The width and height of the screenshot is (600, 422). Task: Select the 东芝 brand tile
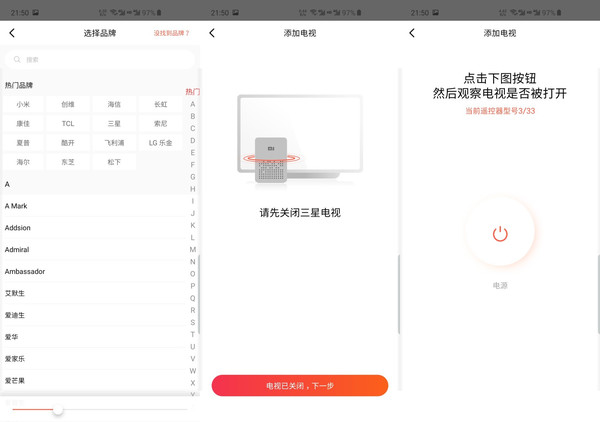(x=68, y=162)
